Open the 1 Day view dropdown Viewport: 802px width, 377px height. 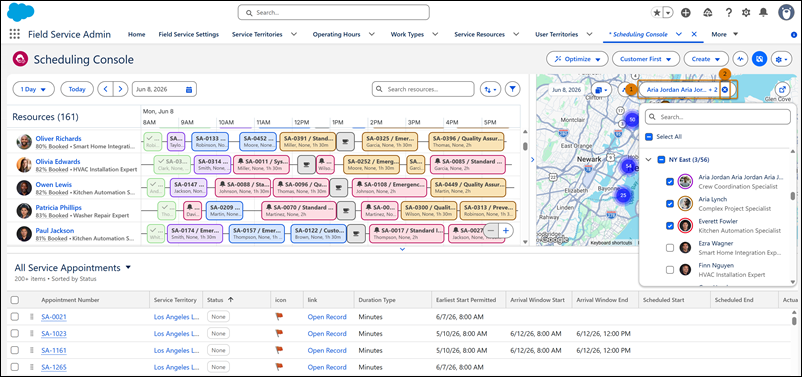33,89
